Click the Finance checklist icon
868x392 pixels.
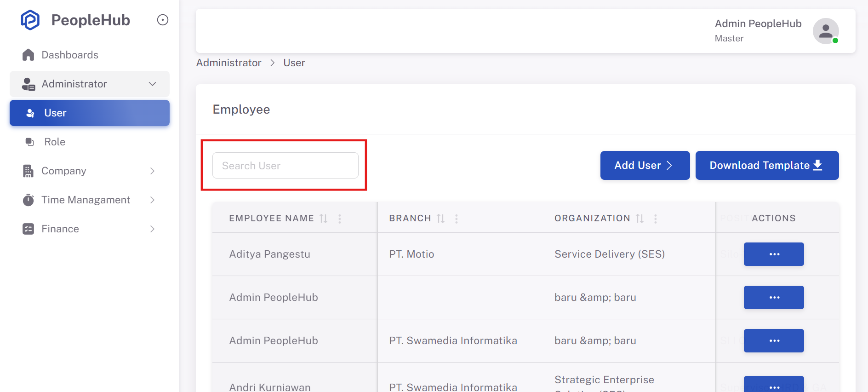[28, 229]
